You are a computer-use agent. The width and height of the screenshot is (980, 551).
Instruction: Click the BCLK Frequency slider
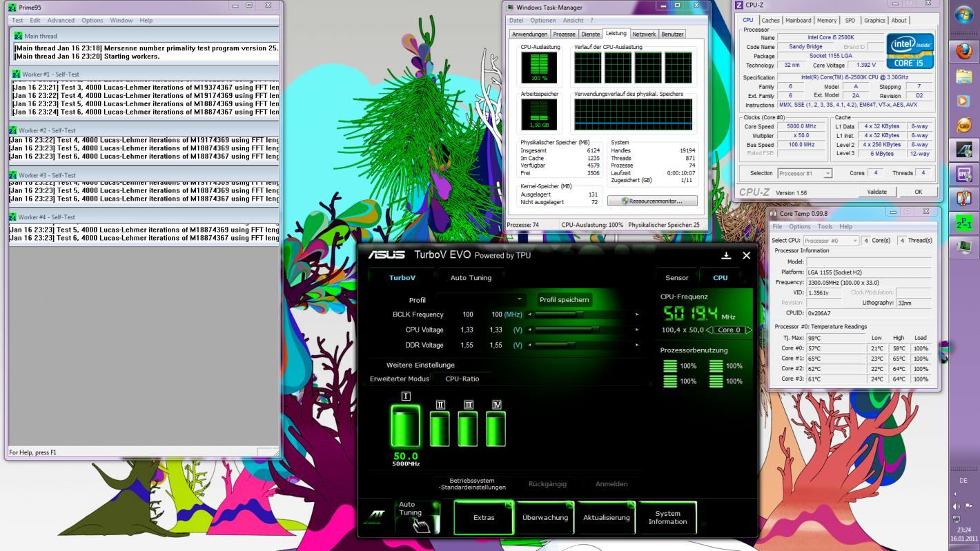(583, 314)
